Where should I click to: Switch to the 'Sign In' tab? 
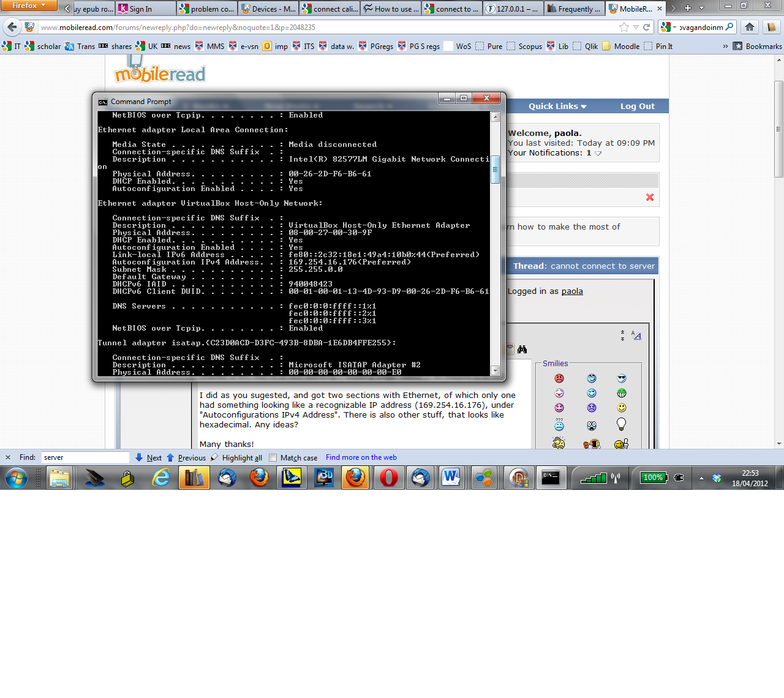coord(145,9)
